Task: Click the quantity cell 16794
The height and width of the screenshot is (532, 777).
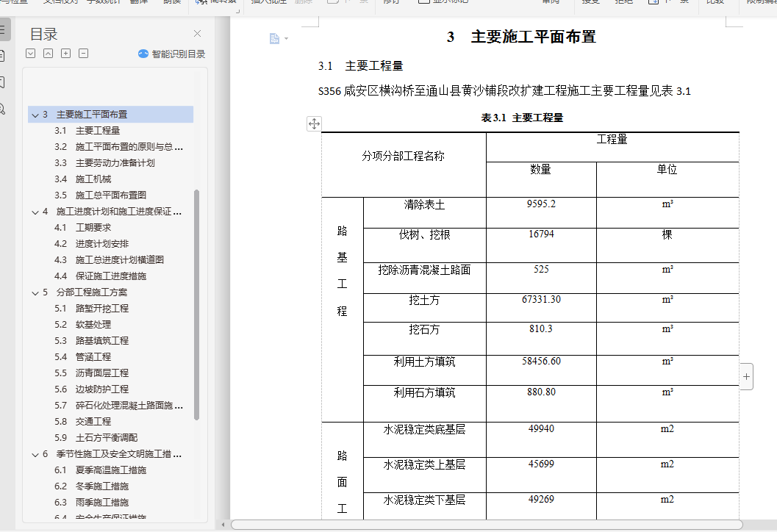Action: click(x=541, y=245)
